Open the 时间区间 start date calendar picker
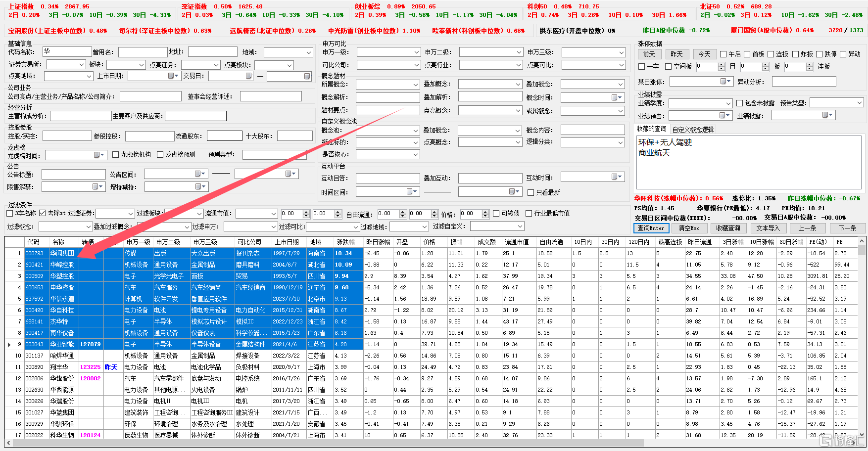Screen dimensions: 868x451 point(412,192)
